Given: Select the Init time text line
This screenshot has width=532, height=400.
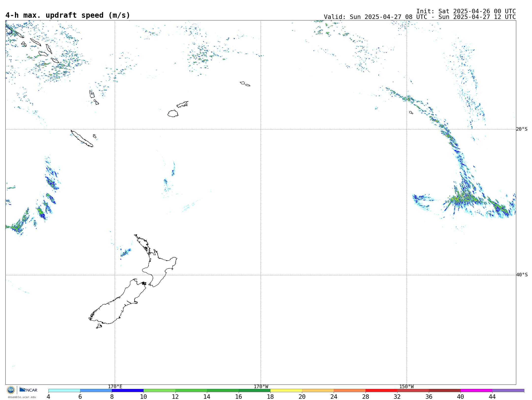Looking at the screenshot, I should pyautogui.click(x=466, y=11).
